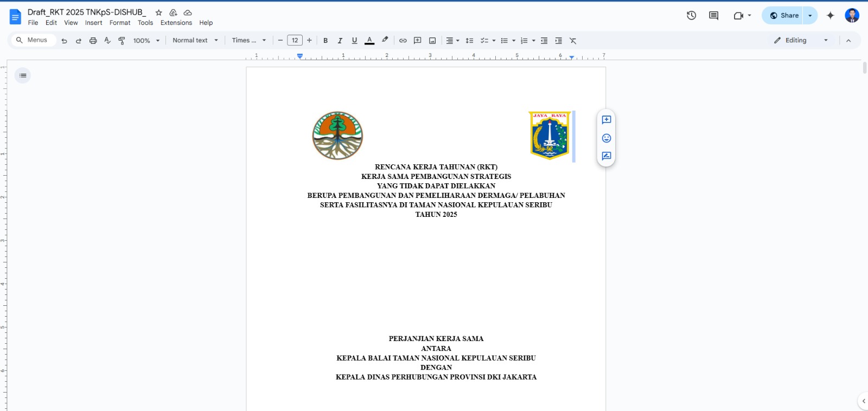The image size is (868, 411).
Task: Open the Extensions menu
Action: pos(176,23)
